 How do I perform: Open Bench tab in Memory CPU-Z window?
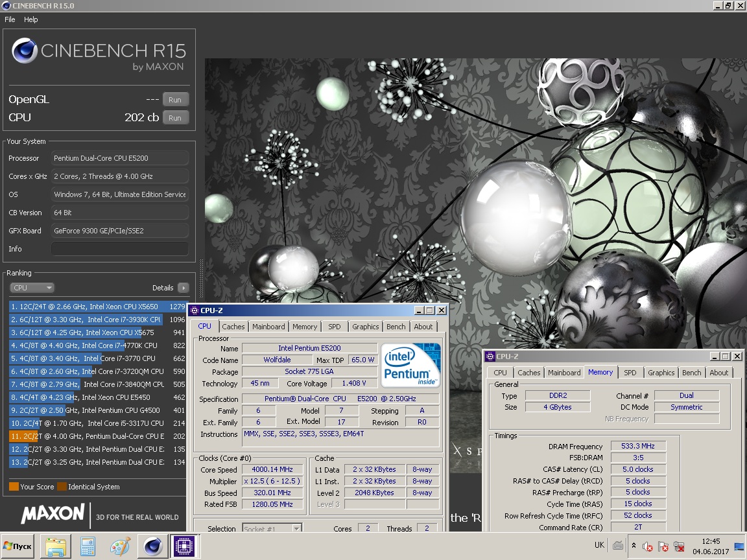coord(691,373)
